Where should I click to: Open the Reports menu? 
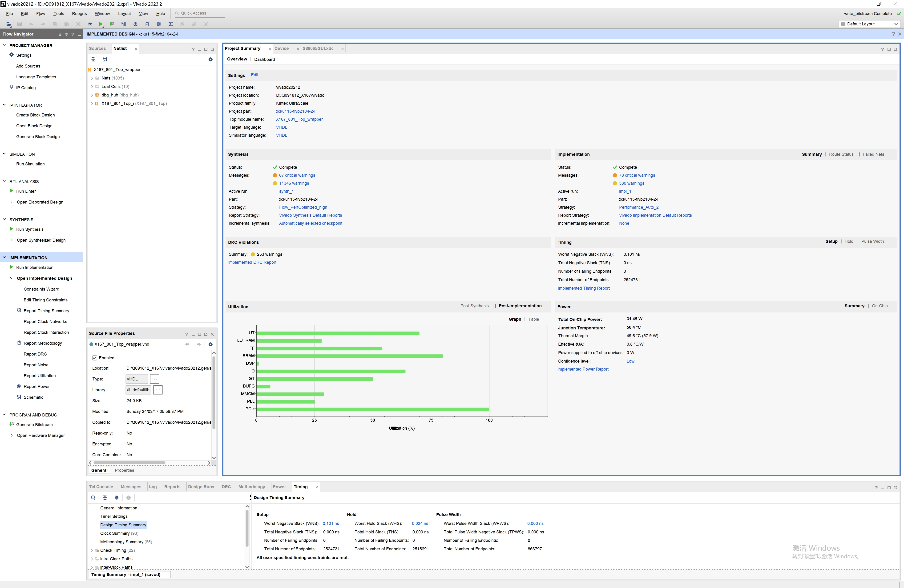(79, 14)
